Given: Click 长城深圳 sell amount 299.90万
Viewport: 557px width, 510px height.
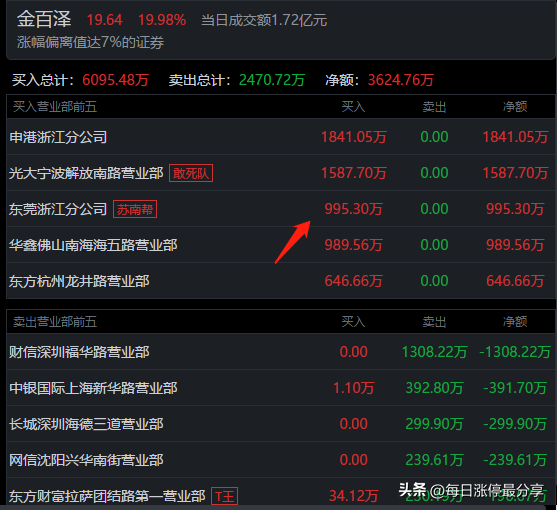Looking at the screenshot, I should (x=434, y=424).
